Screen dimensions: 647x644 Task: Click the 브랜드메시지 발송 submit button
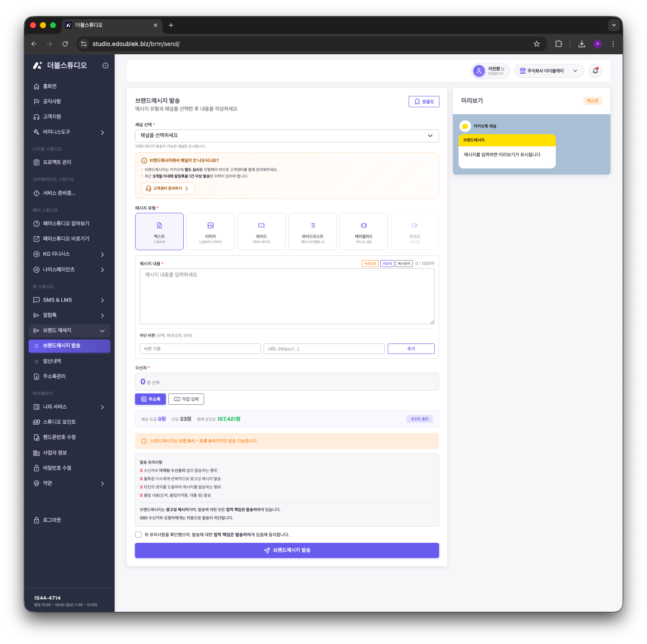tap(287, 550)
